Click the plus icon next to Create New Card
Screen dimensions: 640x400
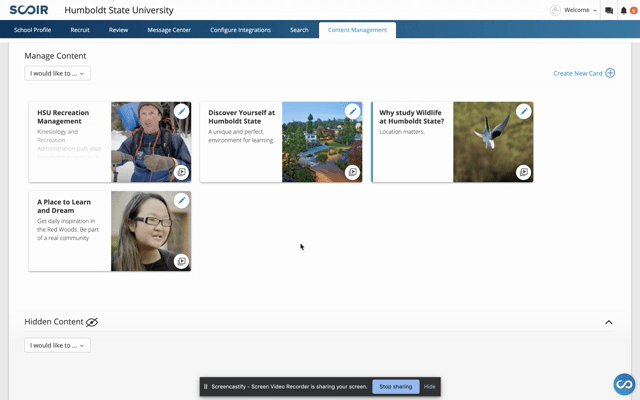pyautogui.click(x=610, y=73)
